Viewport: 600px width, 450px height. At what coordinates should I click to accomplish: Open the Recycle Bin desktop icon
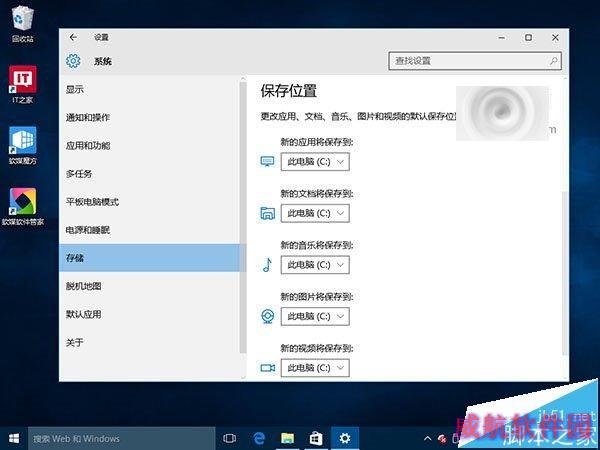(x=23, y=24)
